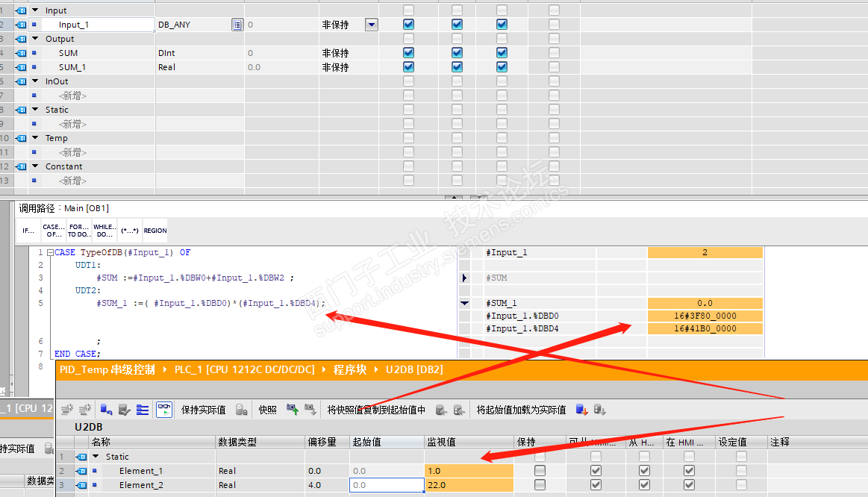Image resolution: width=868 pixels, height=497 pixels.
Task: Collapse the Constant section
Action: (x=35, y=166)
